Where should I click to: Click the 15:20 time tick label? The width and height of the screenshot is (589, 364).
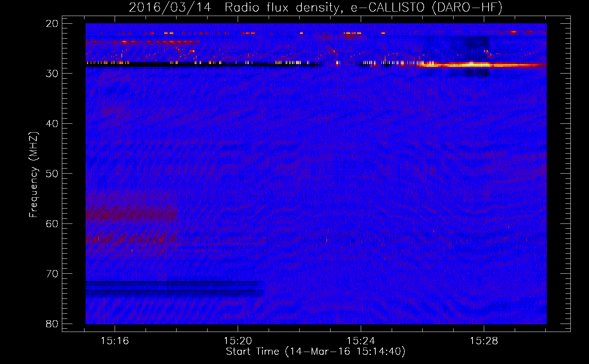pyautogui.click(x=238, y=341)
